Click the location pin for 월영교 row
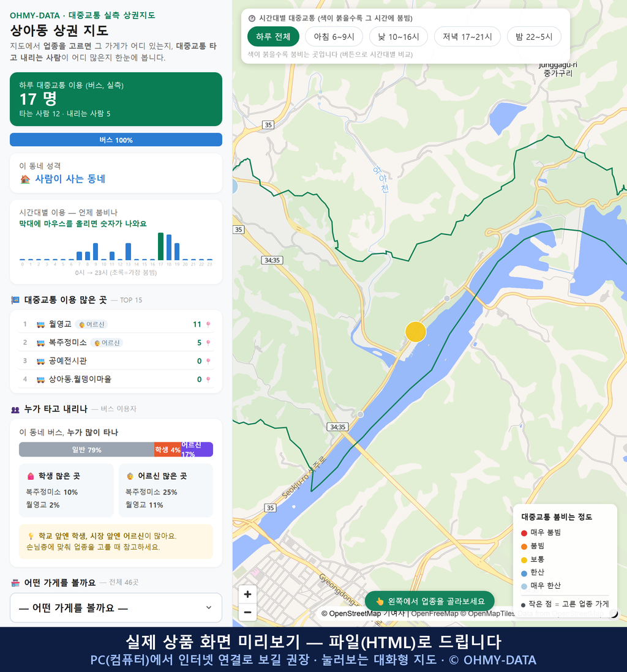The height and width of the screenshot is (672, 627). click(x=208, y=324)
